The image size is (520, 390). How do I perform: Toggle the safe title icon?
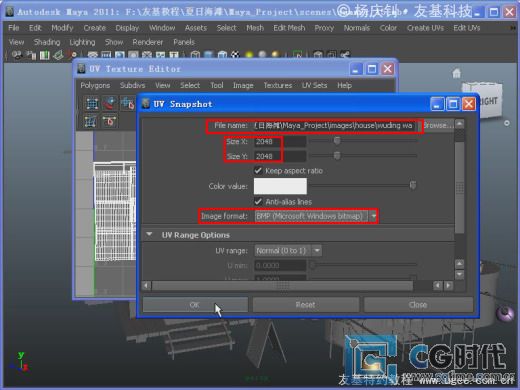[174, 55]
